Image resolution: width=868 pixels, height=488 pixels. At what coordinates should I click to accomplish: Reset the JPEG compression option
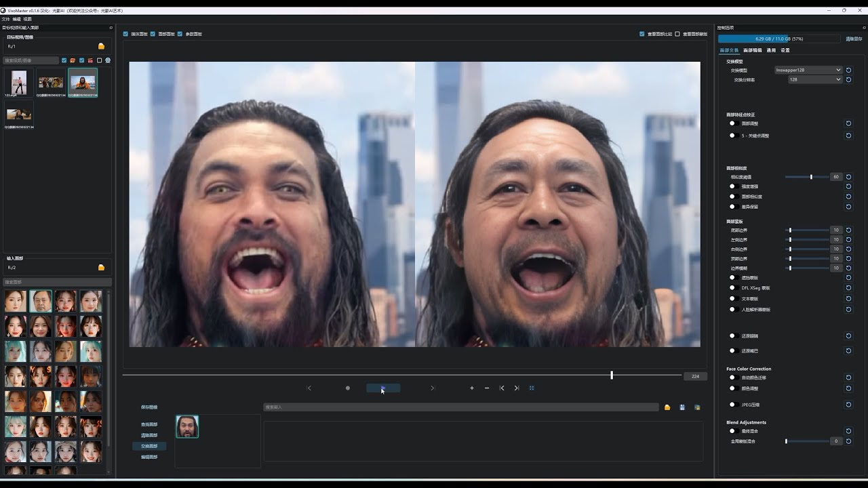[x=848, y=405]
